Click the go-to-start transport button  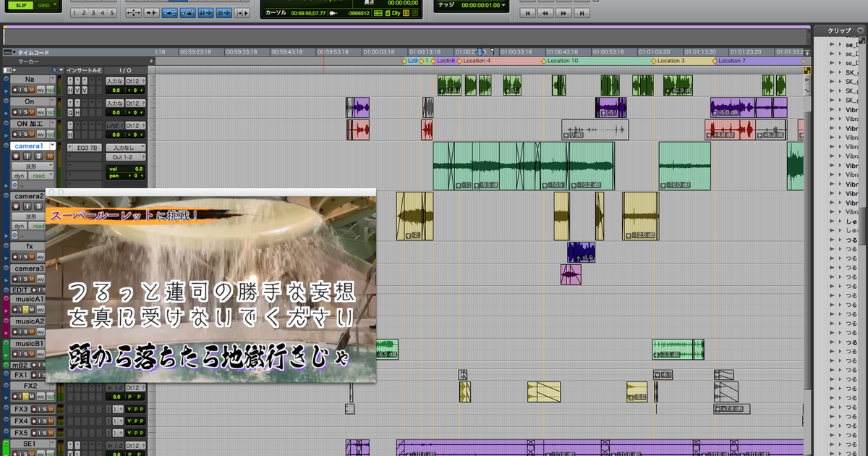tap(529, 13)
